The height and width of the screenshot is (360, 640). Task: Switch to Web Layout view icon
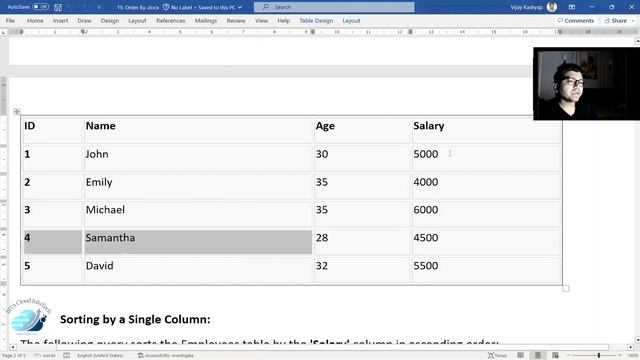point(556,356)
